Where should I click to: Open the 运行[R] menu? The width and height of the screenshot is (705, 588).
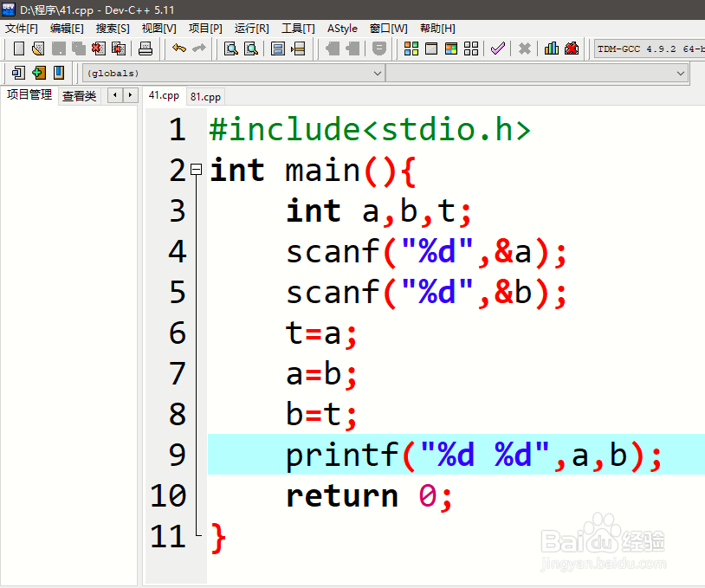(x=251, y=29)
